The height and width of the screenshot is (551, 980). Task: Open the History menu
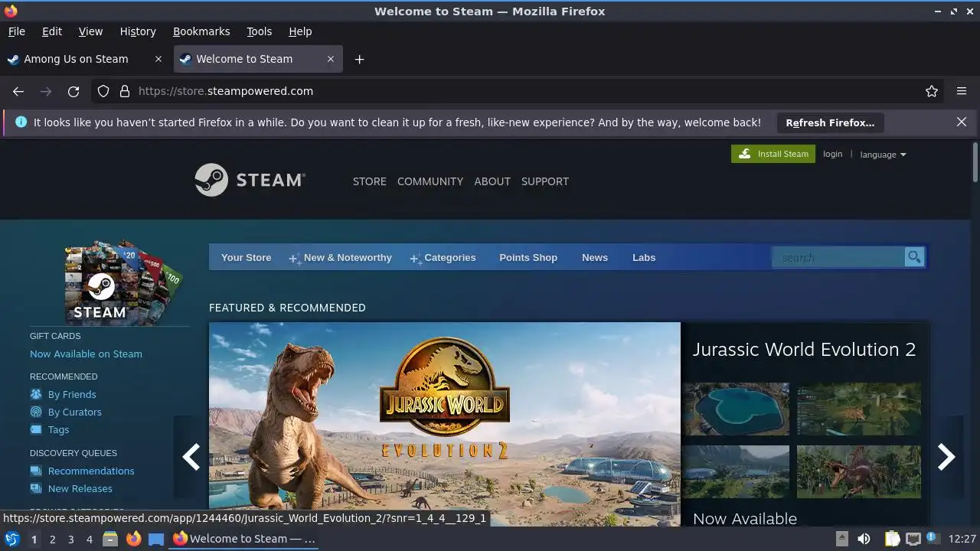pos(138,31)
